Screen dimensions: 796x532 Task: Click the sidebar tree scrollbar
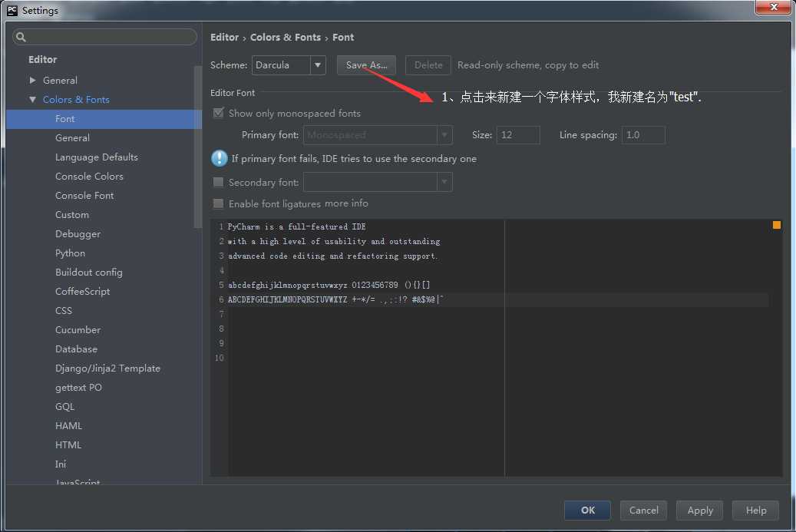point(198,147)
